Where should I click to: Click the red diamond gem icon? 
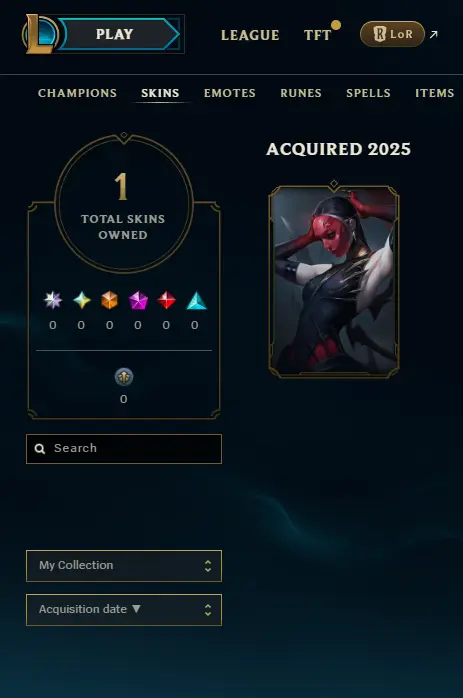167,300
